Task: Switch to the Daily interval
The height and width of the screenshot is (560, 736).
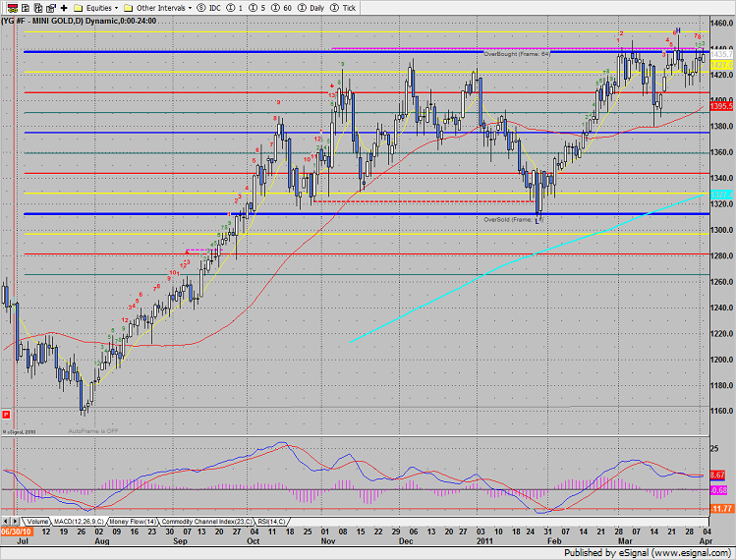Action: (x=311, y=8)
